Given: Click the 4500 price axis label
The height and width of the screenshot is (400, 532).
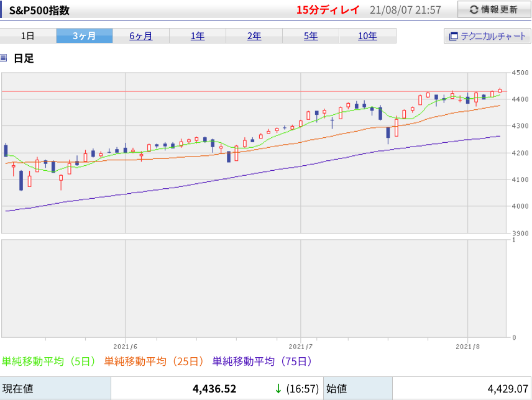Looking at the screenshot, I should click(520, 73).
